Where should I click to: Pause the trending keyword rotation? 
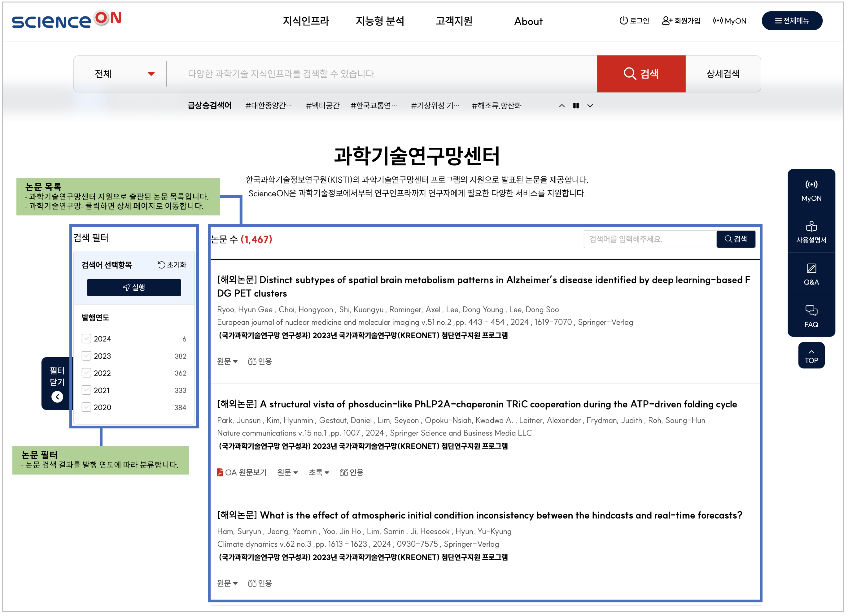pos(576,106)
